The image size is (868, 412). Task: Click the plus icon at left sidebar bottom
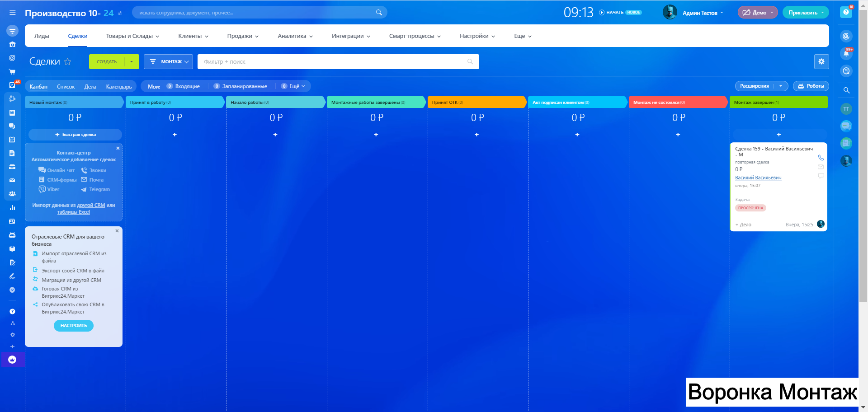tap(13, 346)
